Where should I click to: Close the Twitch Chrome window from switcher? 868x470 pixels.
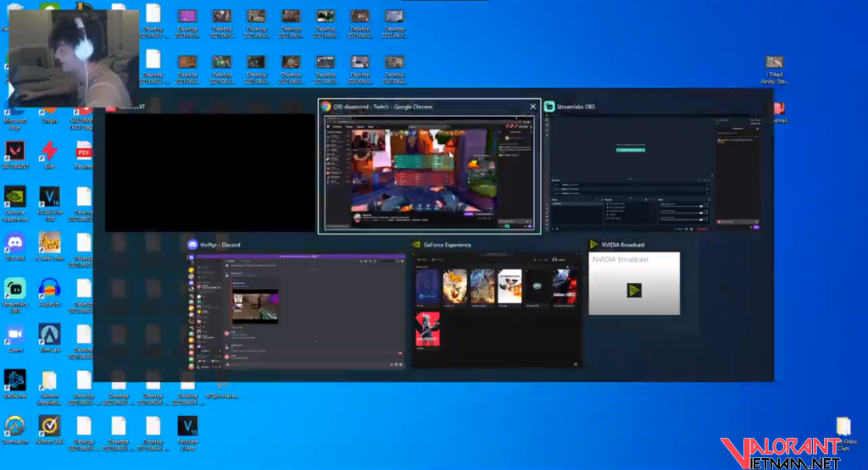pyautogui.click(x=532, y=107)
